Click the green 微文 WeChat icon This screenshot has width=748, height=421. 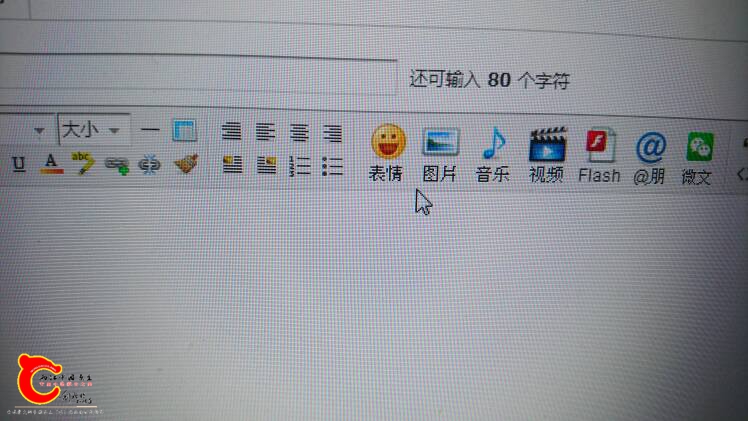(698, 159)
